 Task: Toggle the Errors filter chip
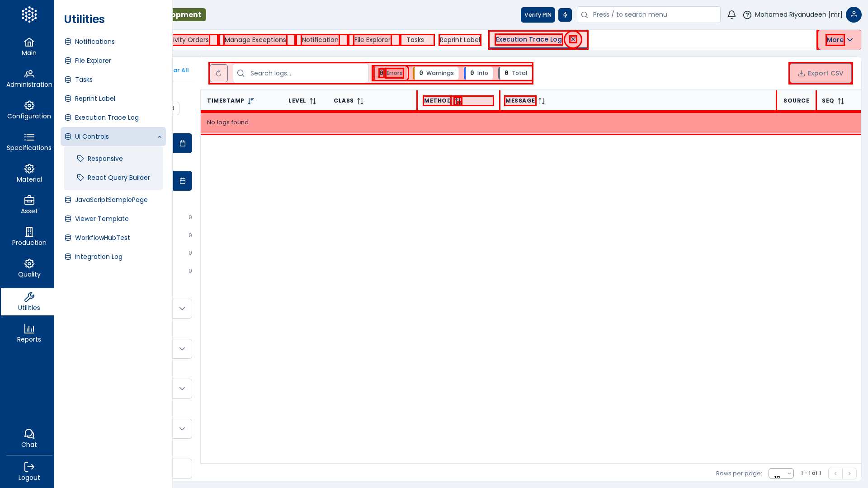tap(391, 73)
